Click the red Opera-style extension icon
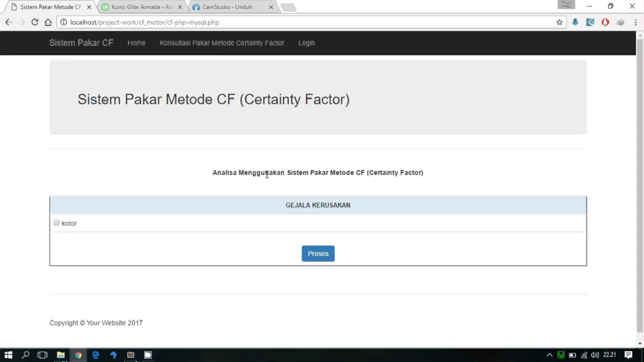This screenshot has width=644, height=362. [605, 22]
